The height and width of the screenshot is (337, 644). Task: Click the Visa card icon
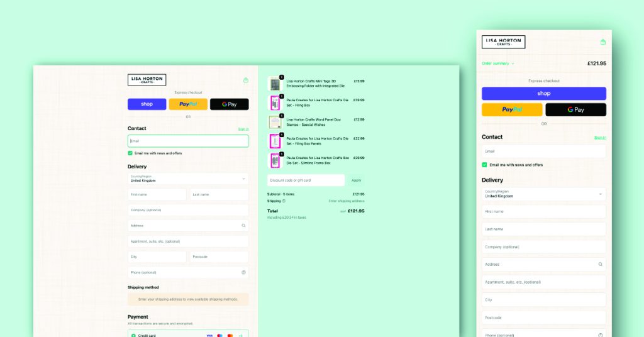tap(209, 335)
